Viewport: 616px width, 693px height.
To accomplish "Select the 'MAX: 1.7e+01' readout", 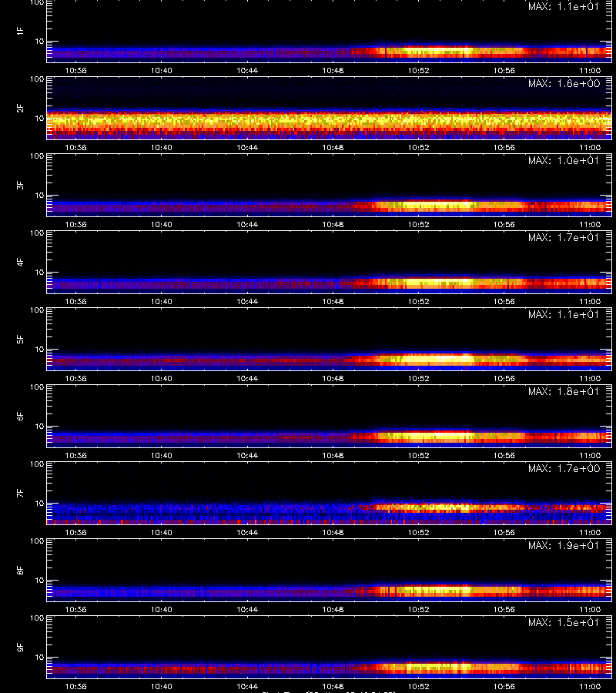I will [x=564, y=237].
